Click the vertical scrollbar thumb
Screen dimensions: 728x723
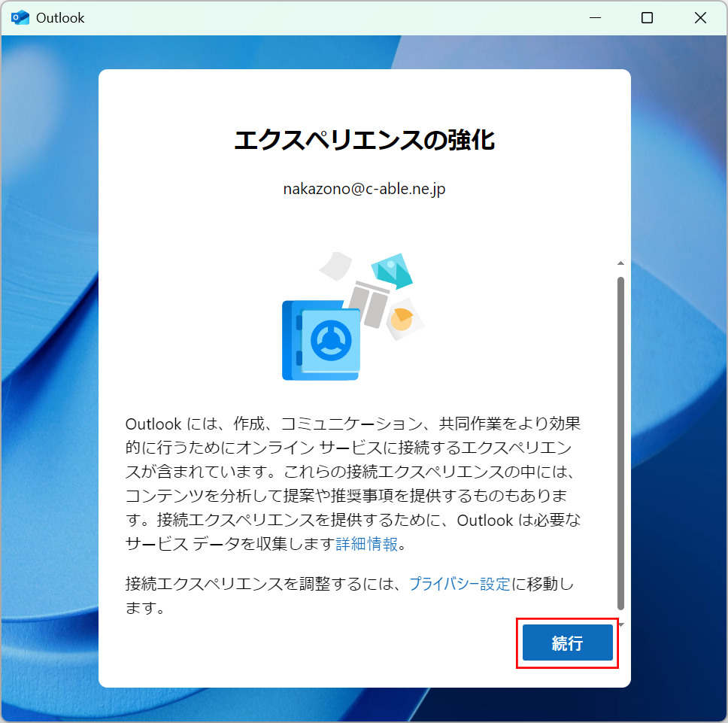coord(620,443)
